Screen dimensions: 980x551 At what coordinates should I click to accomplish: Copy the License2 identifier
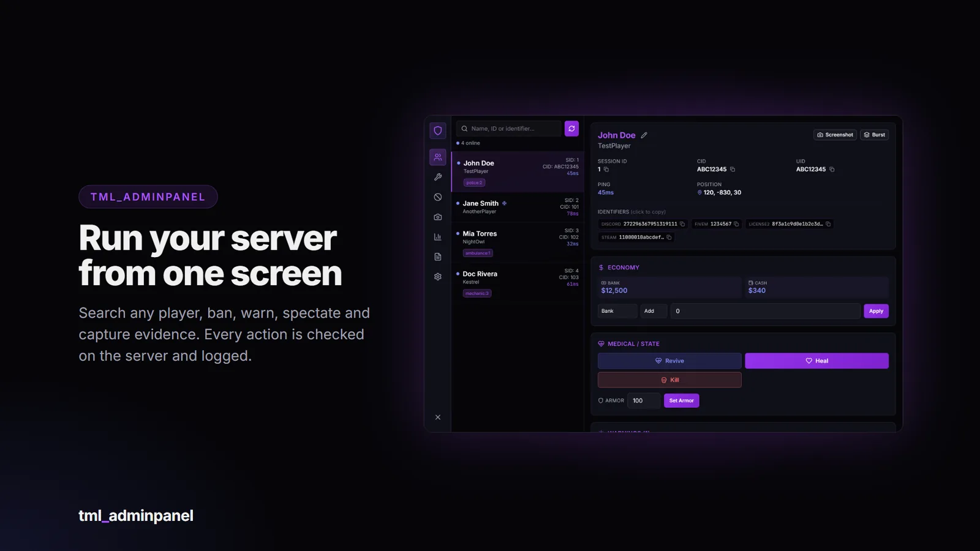point(828,224)
